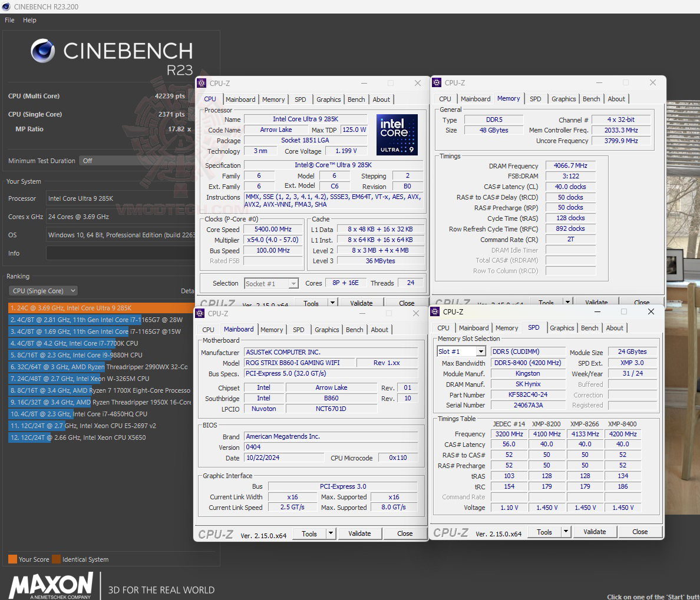Click the XMP-8400 frequency 4200 MHz cell
The width and height of the screenshot is (700, 600).
[x=623, y=434]
